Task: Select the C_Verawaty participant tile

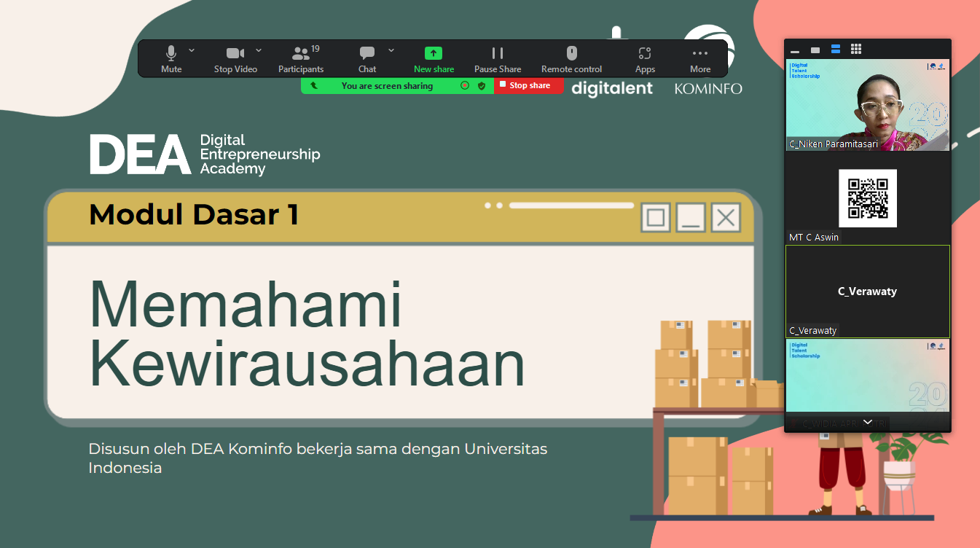Action: (868, 291)
